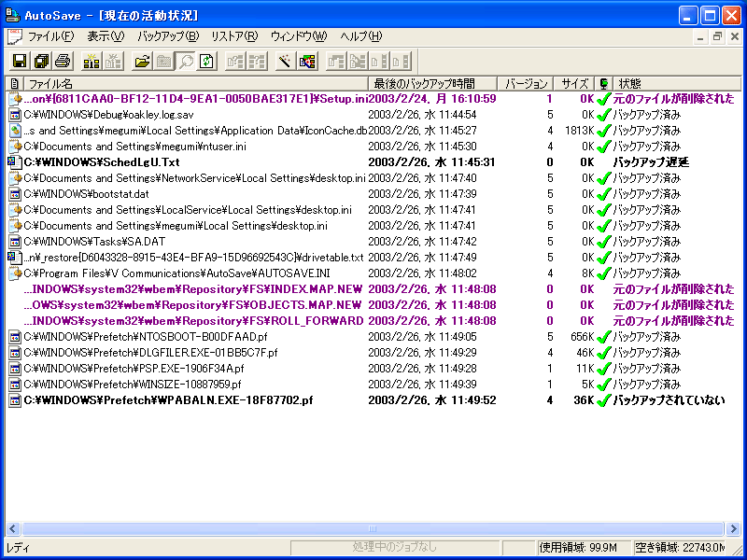Click the file icon for WINSIZE-10887959.pf

pos(15,385)
